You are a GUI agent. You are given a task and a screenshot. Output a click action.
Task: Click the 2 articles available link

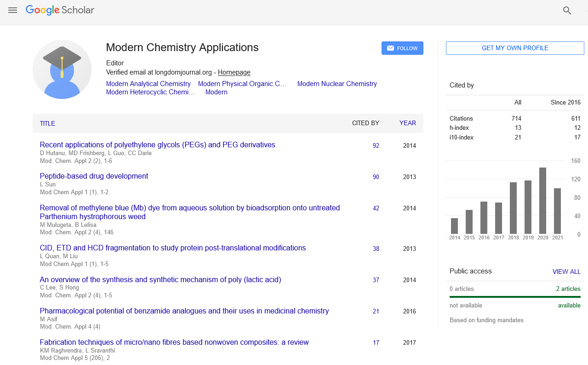[x=568, y=289]
